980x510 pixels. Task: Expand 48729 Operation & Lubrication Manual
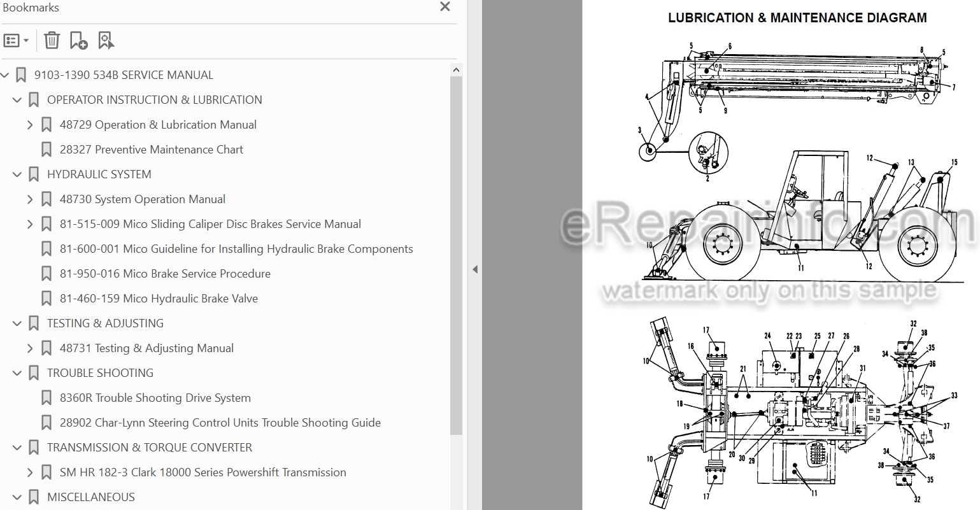click(x=29, y=125)
